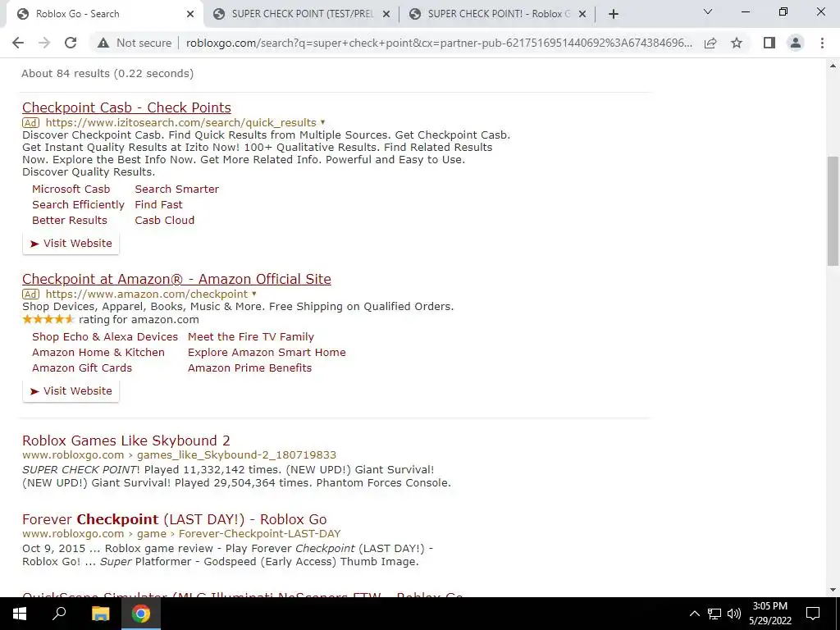Open Amazon Home & Kitchen link
The image size is (840, 630).
pyautogui.click(x=98, y=353)
